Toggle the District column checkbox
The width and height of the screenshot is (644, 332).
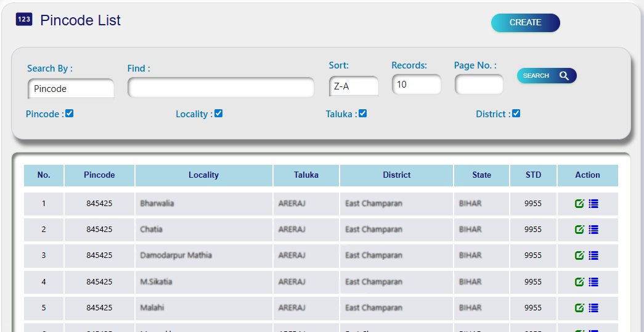coord(516,114)
